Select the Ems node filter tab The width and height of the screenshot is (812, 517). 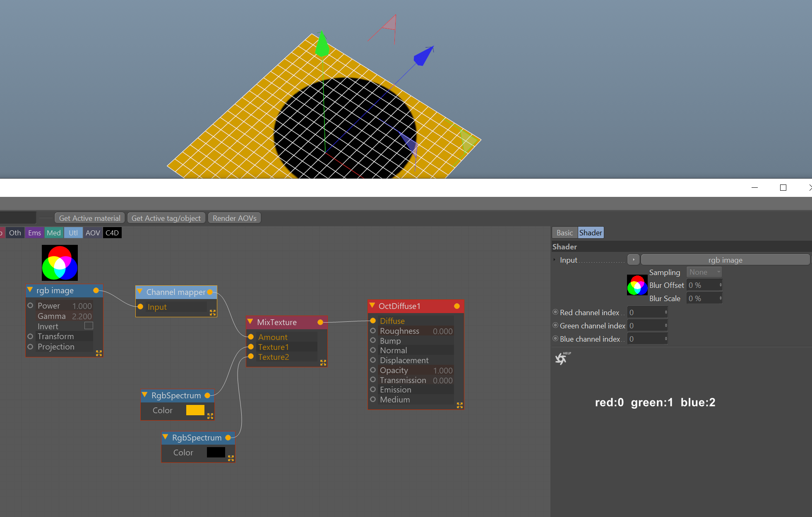tap(34, 233)
